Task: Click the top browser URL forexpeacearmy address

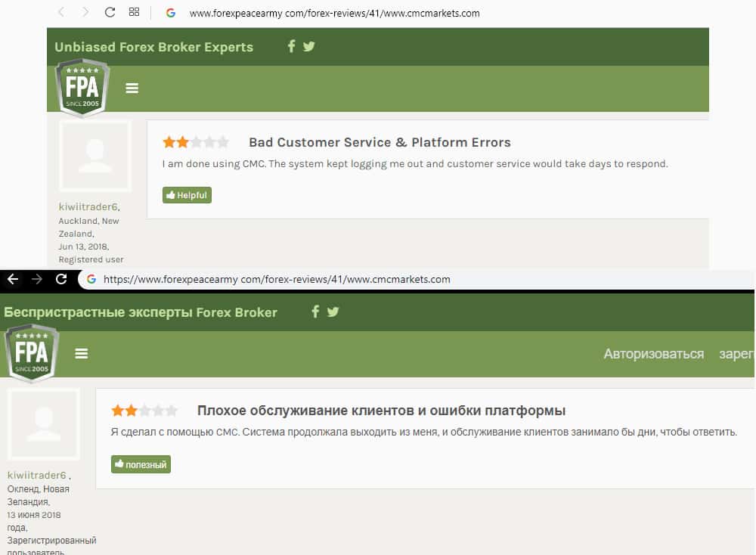Action: pyautogui.click(x=335, y=14)
